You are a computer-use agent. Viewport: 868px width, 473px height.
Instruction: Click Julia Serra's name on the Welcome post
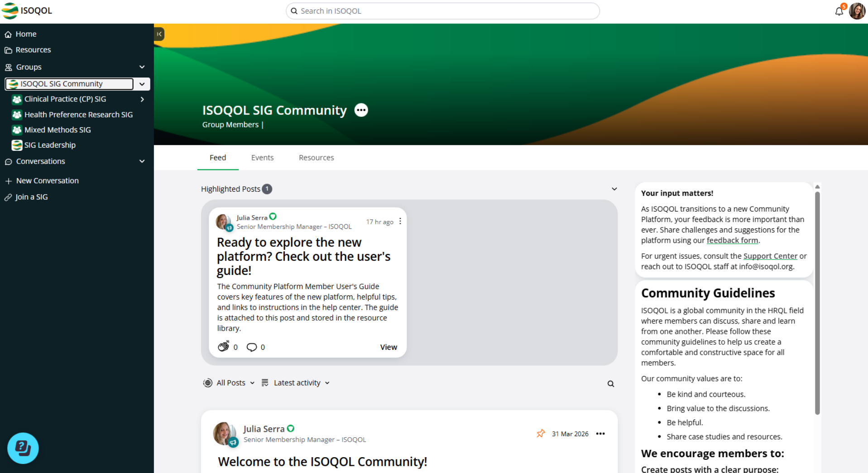(264, 429)
